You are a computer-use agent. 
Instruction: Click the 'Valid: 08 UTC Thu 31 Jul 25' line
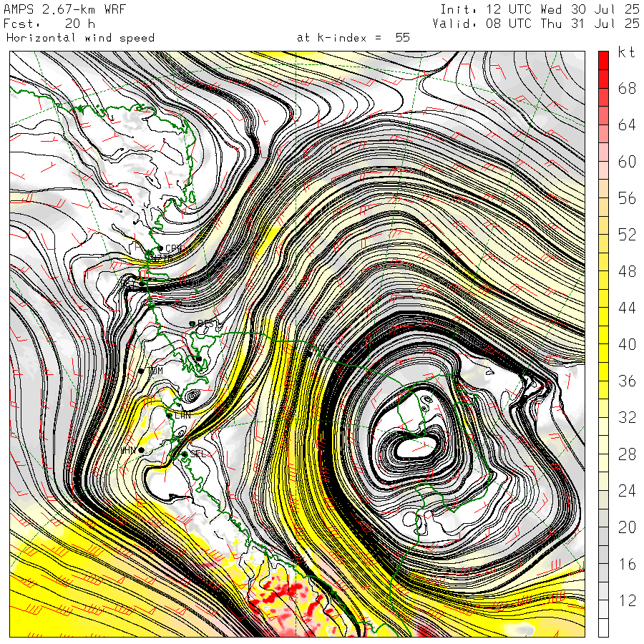click(x=536, y=24)
